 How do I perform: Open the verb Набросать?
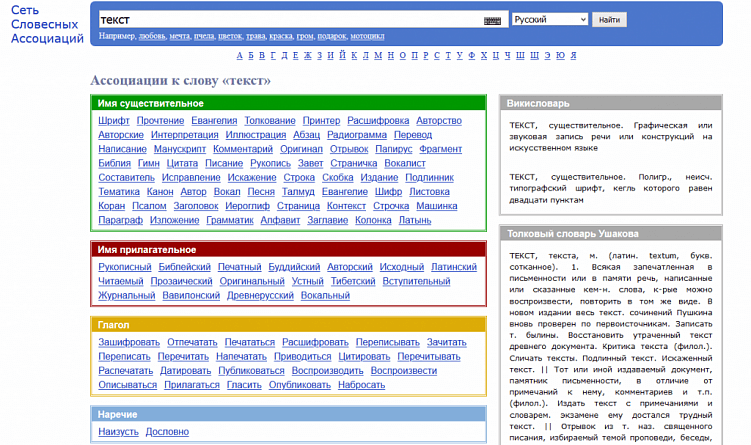362,385
